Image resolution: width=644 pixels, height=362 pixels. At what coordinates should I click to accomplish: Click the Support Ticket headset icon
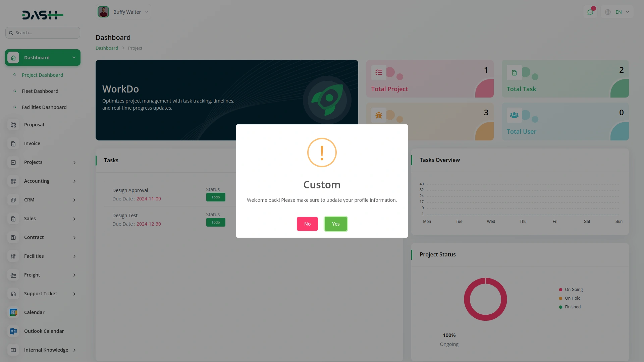pyautogui.click(x=13, y=294)
